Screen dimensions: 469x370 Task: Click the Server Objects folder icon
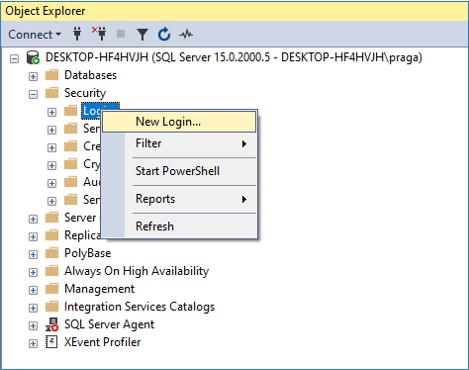(52, 217)
